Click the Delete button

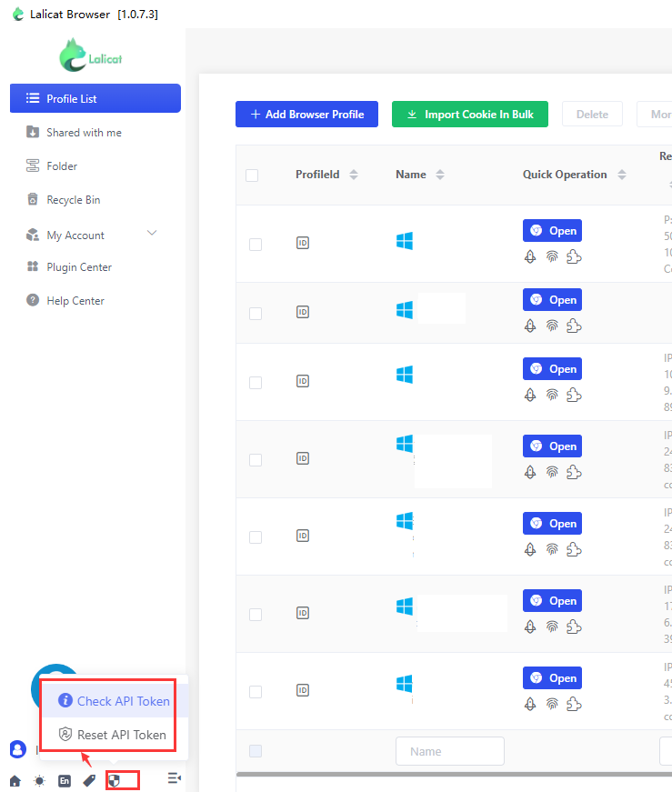[x=592, y=115]
